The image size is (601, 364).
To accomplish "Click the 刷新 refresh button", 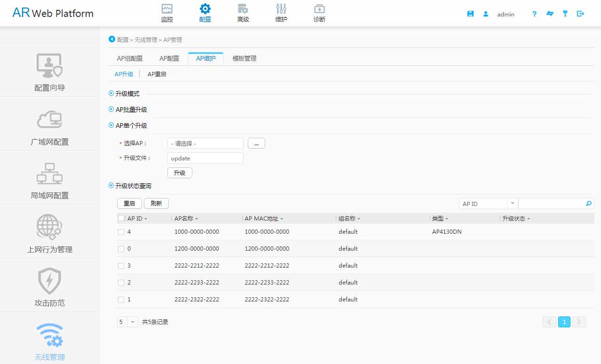I will (156, 204).
